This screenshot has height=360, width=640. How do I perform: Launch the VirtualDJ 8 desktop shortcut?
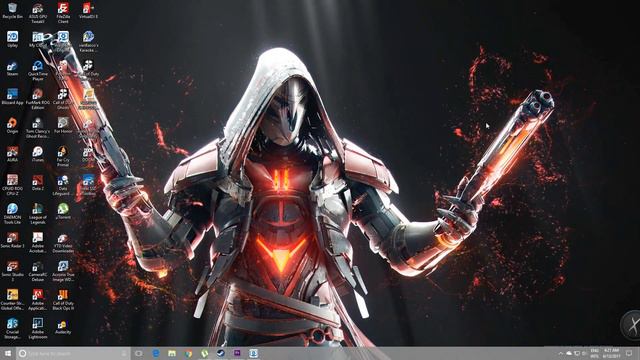coord(88,11)
